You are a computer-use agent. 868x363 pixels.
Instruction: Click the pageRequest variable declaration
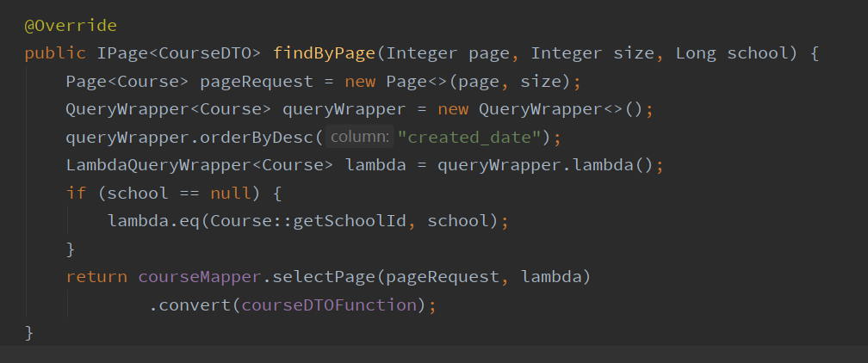pos(257,82)
